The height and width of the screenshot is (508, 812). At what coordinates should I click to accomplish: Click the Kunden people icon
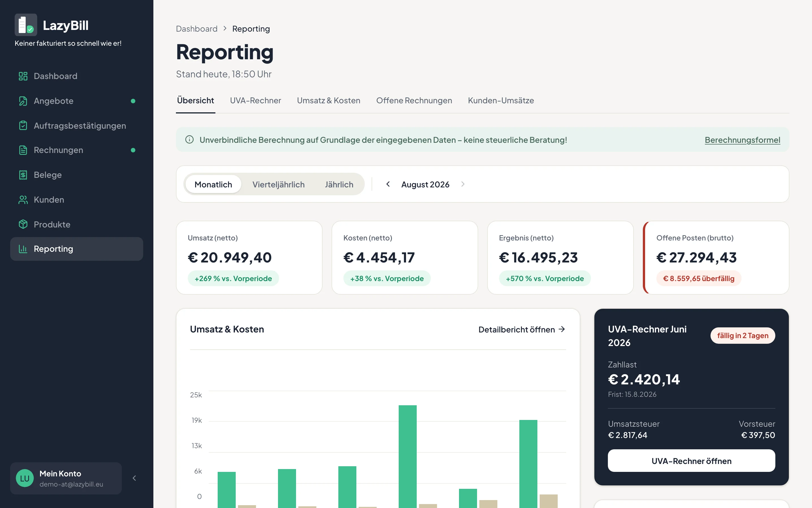pyautogui.click(x=23, y=200)
